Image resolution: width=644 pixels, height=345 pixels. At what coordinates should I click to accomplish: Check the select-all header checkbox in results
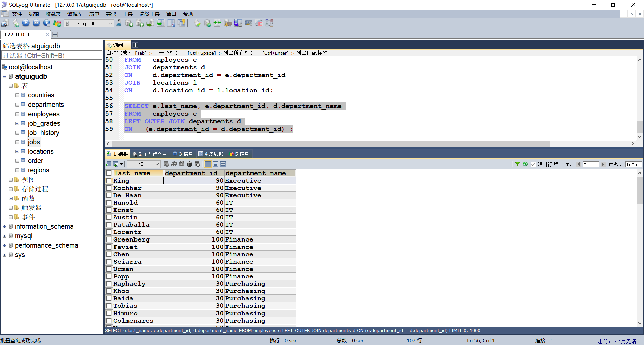[x=109, y=173]
